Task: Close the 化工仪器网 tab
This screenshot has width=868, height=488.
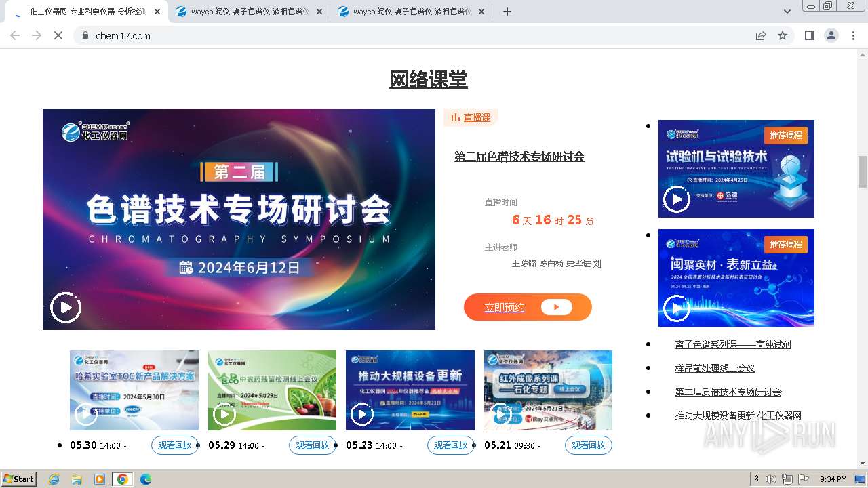Action: tap(157, 12)
